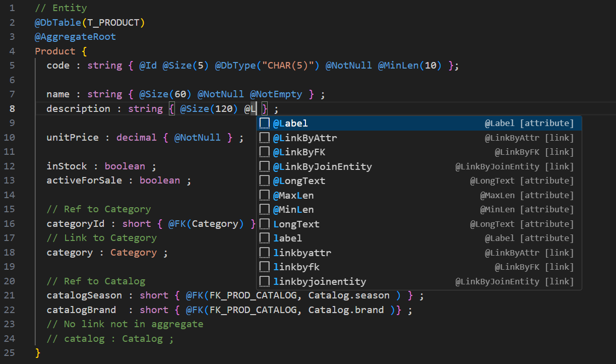Click the icon next to the @LongText suggestion
The height and width of the screenshot is (364, 616).
(264, 181)
